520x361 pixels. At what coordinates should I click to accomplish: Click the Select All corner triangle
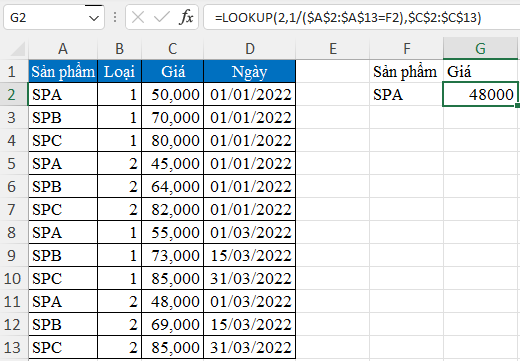click(18, 49)
